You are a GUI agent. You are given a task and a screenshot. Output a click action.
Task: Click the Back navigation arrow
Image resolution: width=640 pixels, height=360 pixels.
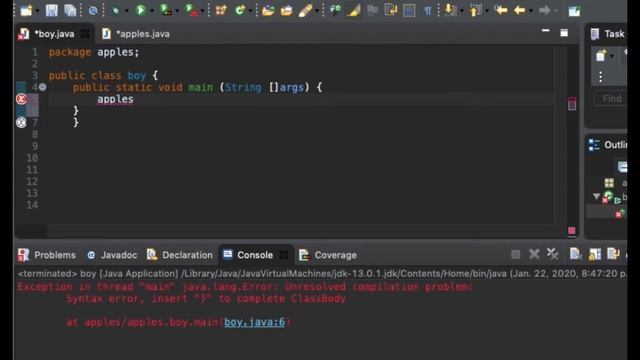(519, 10)
